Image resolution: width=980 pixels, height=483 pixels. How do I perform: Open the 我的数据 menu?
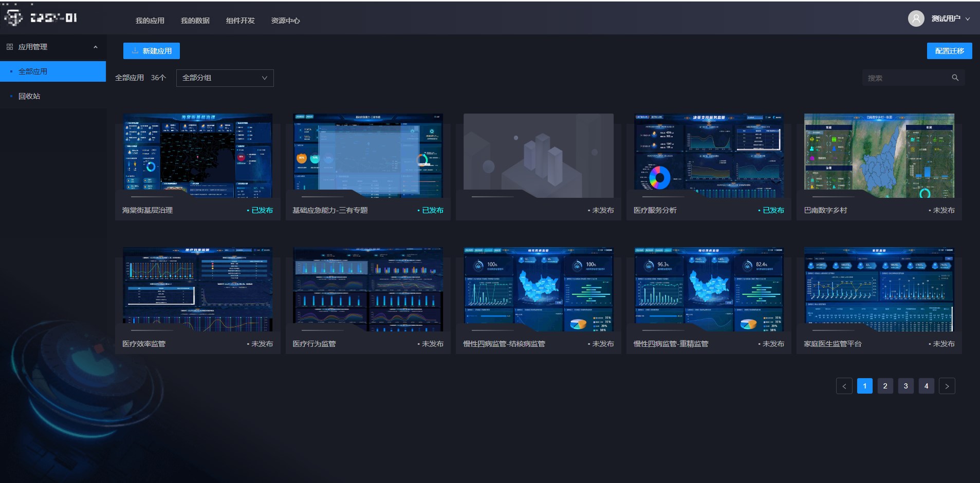pos(195,21)
